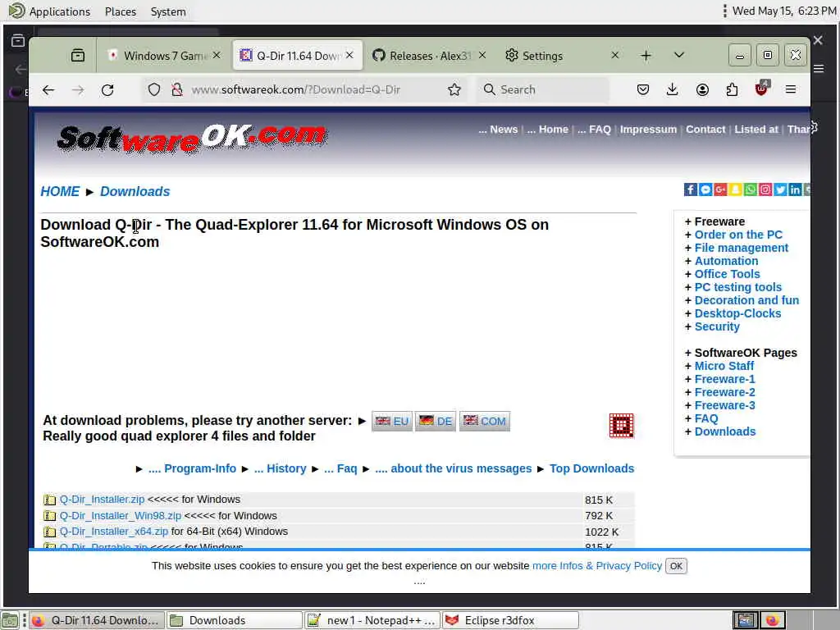Click zip icon beside Q-Dir_Installer_x64.zip
Screen dimensions: 840x630
(x=49, y=532)
